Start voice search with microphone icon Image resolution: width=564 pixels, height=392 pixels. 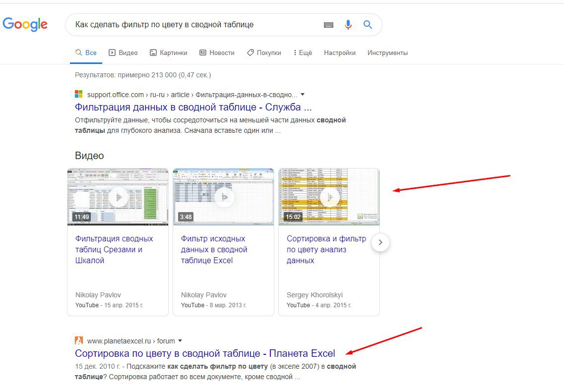tap(348, 24)
